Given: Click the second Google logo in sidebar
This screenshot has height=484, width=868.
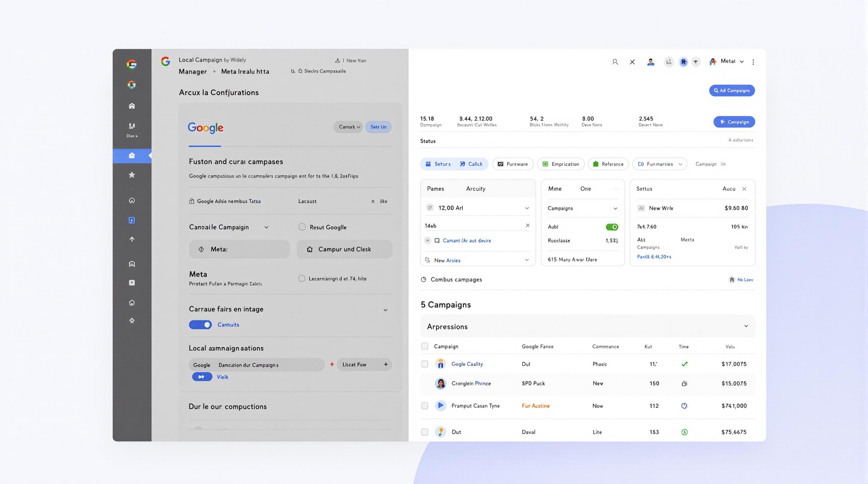Looking at the screenshot, I should [x=132, y=84].
